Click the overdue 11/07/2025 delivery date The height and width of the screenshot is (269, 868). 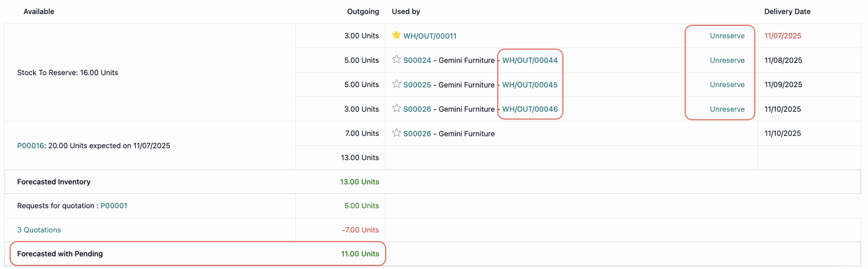783,36
